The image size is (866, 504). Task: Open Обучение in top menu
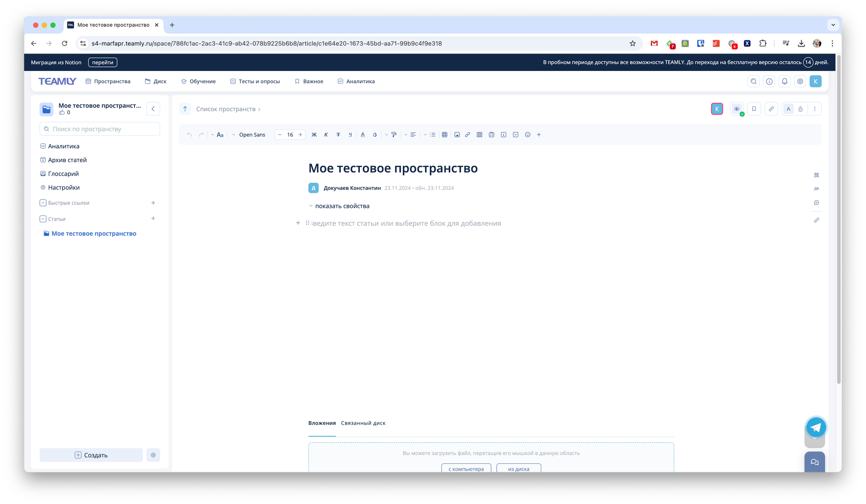point(198,81)
